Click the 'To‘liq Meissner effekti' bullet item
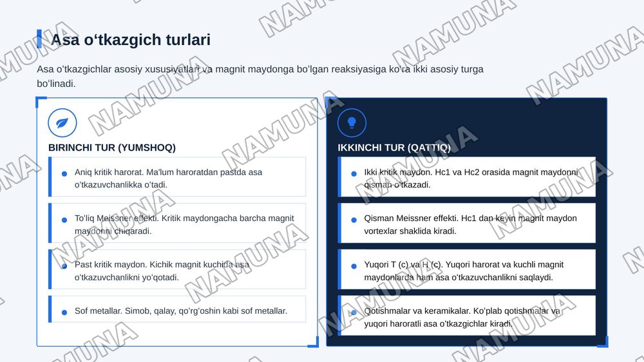The image size is (644, 362). [x=177, y=223]
